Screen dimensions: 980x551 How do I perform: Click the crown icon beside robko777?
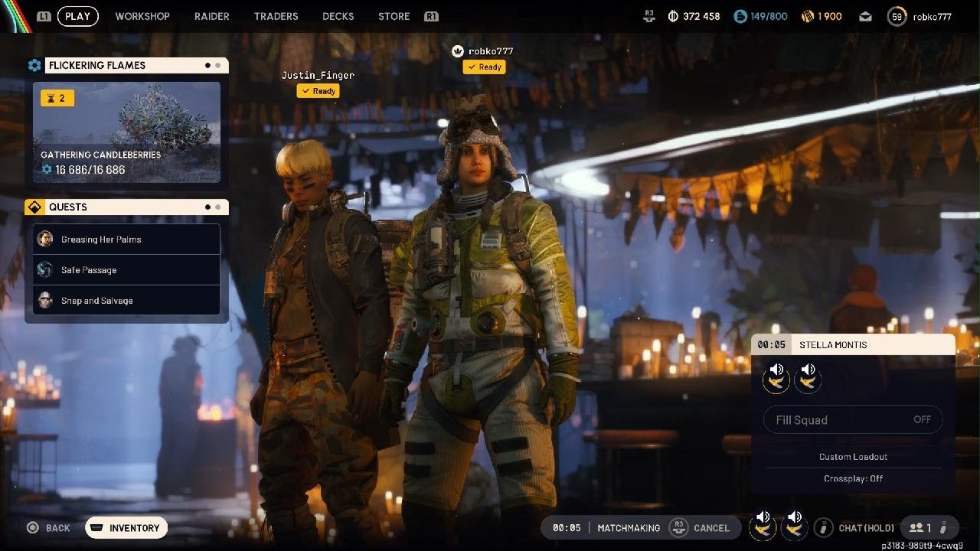pos(458,51)
